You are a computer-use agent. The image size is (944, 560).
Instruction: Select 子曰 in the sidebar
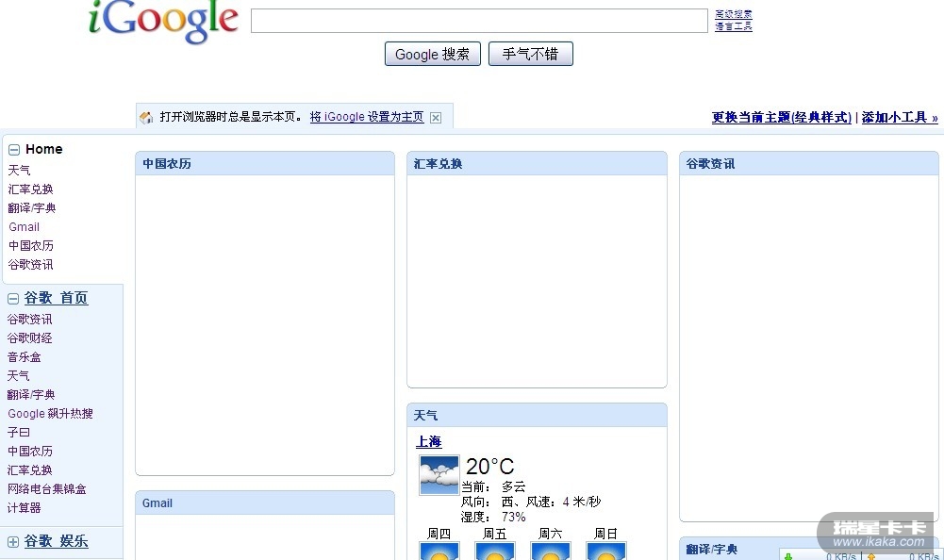19,433
